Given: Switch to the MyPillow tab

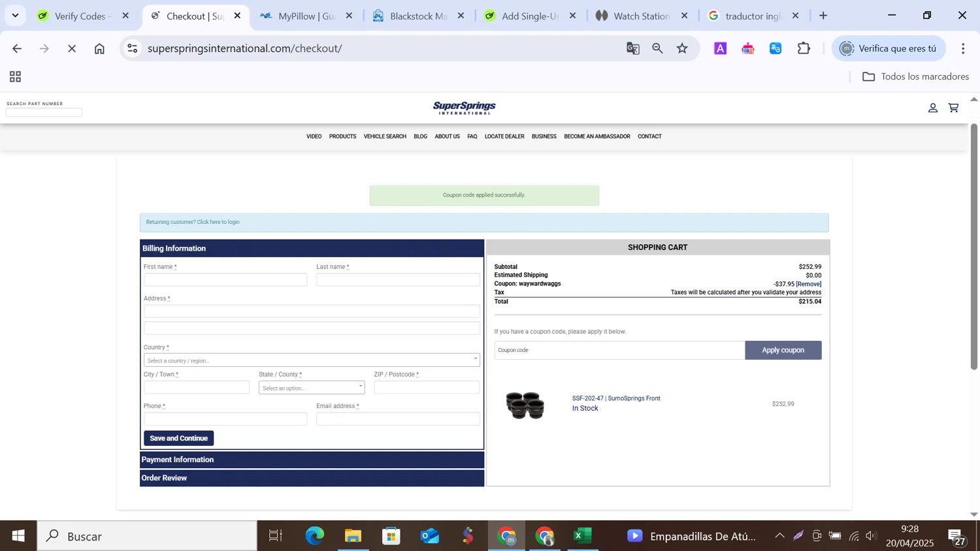Looking at the screenshot, I should tap(306, 16).
